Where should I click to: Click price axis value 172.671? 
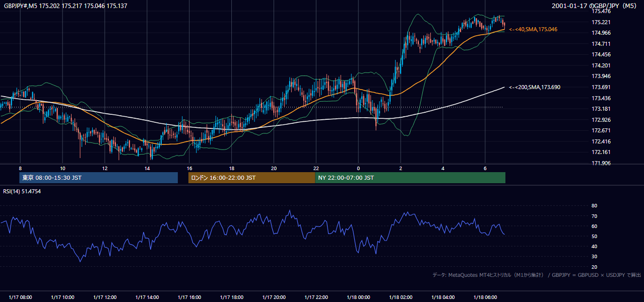(x=601, y=130)
